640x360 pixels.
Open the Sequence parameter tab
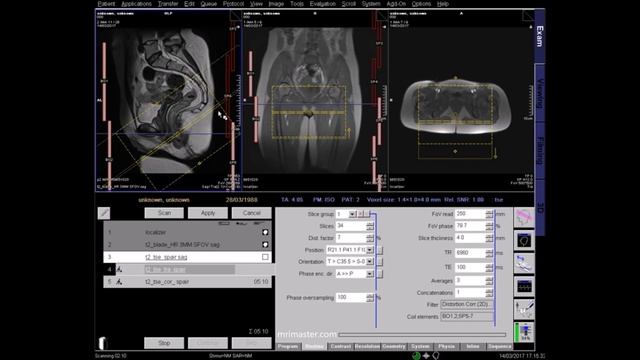[500, 347]
